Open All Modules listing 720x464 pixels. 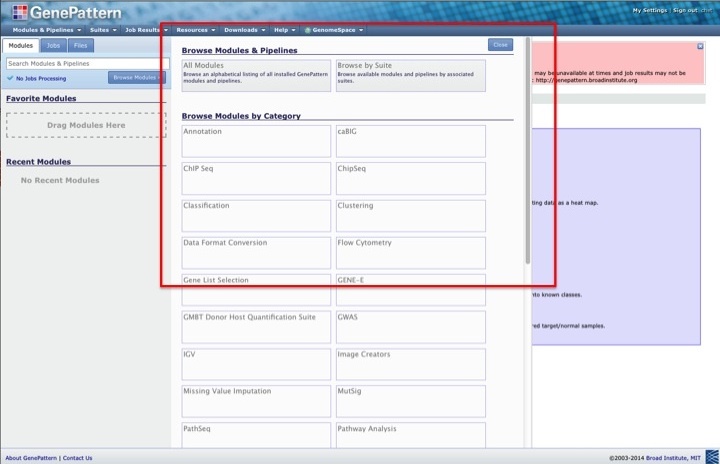click(256, 75)
